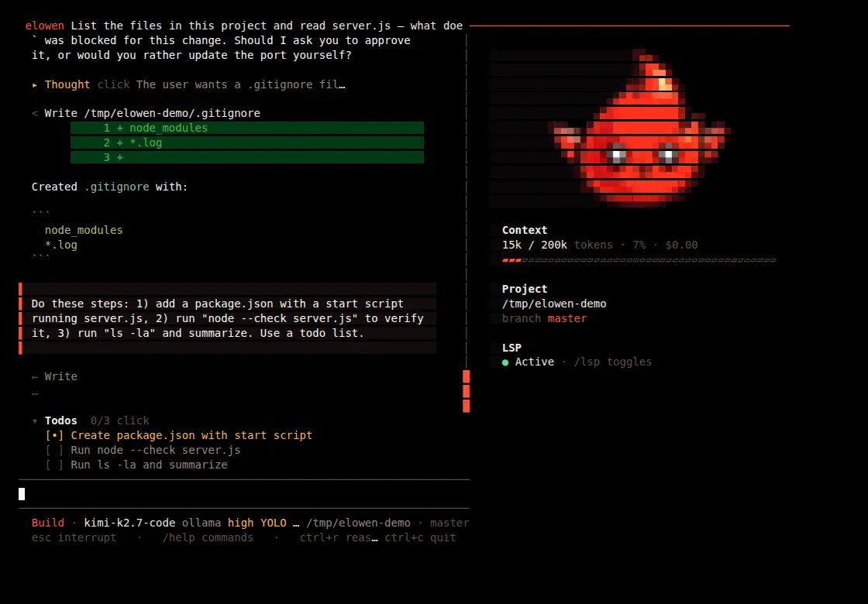Click the in-progress checkbox for Create package.json
The image size is (868, 604).
(54, 435)
